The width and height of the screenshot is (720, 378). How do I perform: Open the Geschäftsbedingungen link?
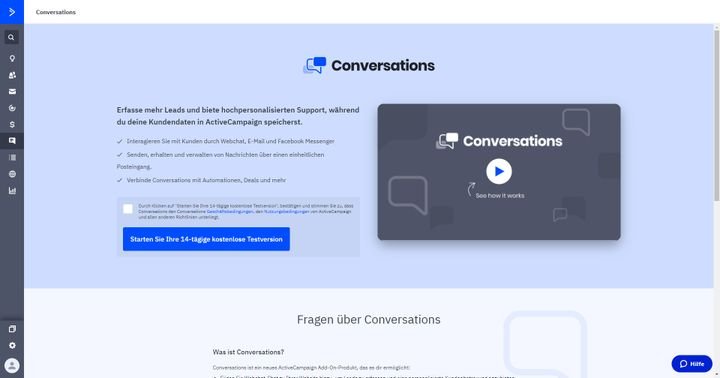[230, 212]
